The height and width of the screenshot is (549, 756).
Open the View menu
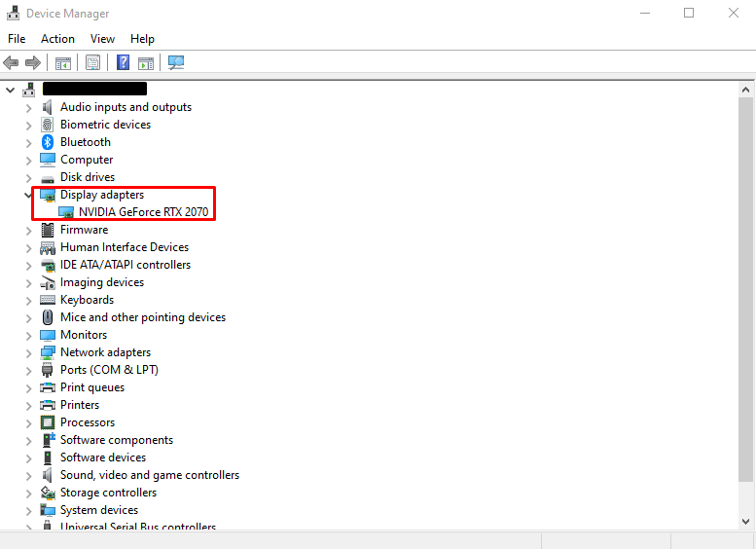(x=103, y=39)
